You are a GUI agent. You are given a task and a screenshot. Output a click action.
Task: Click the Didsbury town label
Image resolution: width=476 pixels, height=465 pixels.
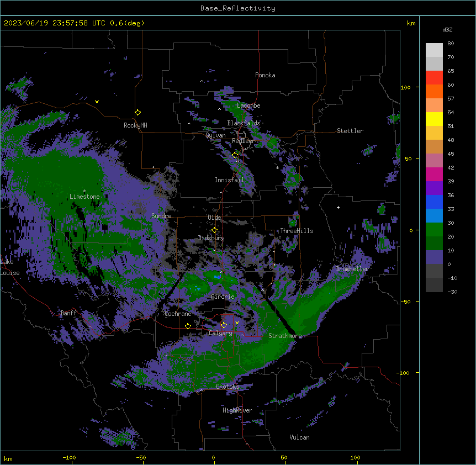click(x=211, y=238)
